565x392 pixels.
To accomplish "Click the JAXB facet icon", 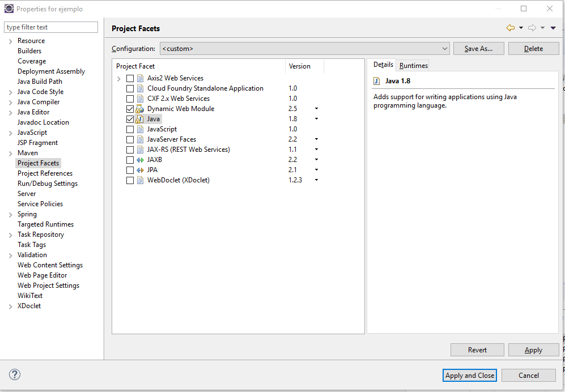I will [140, 160].
